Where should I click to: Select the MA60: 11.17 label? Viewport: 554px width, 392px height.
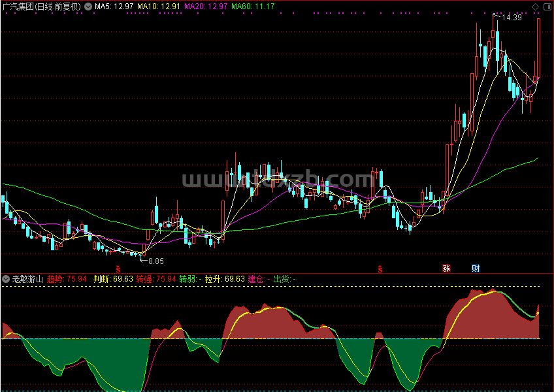tap(253, 7)
